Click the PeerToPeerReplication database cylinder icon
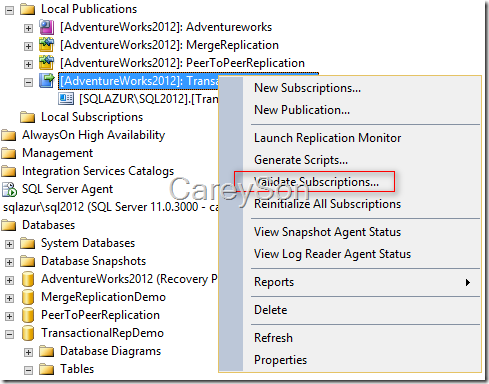The image size is (489, 384). pyautogui.click(x=28, y=315)
